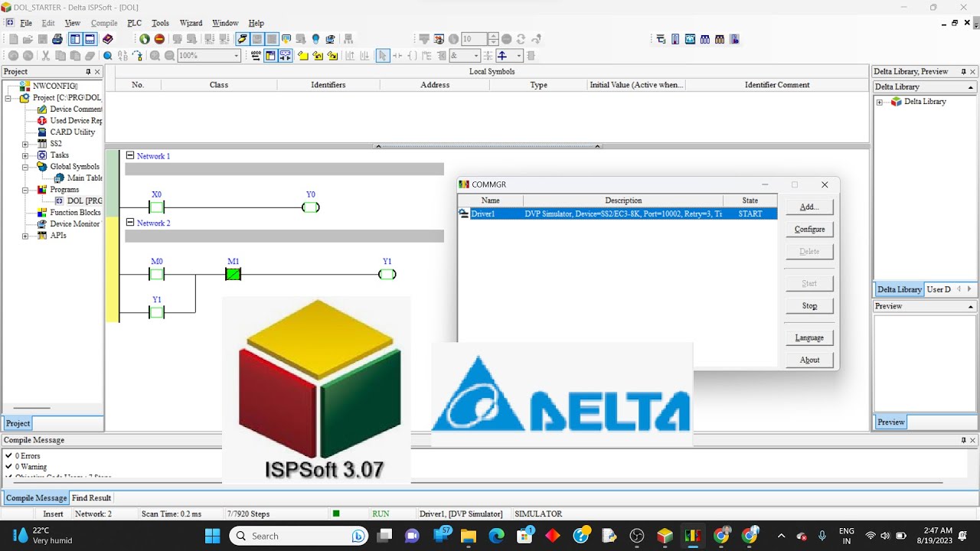Click the Address column header in Local Symbols
This screenshot has width=980, height=551.
point(435,85)
